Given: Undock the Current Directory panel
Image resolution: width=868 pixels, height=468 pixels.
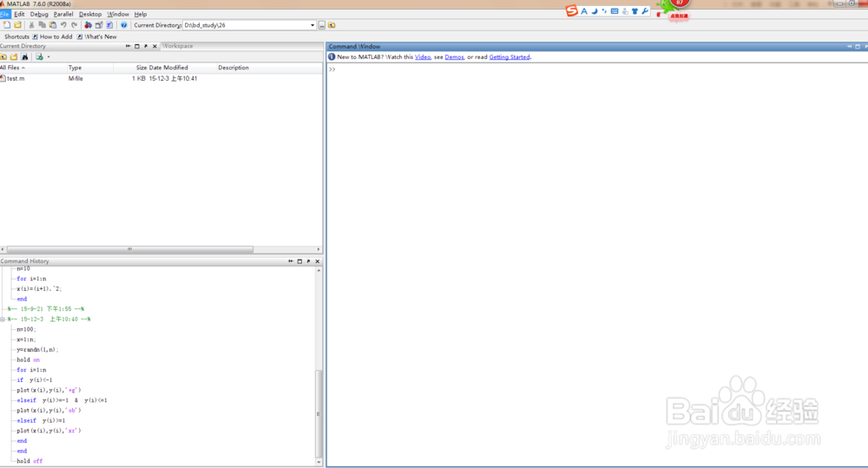Looking at the screenshot, I should [146, 46].
